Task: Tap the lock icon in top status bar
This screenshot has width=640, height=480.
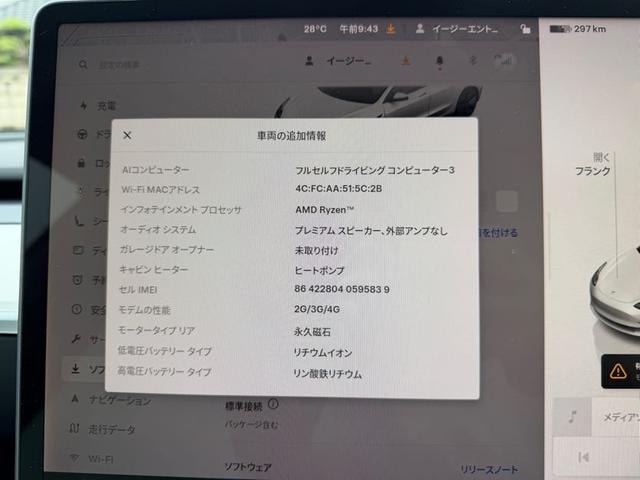Action: point(525,29)
